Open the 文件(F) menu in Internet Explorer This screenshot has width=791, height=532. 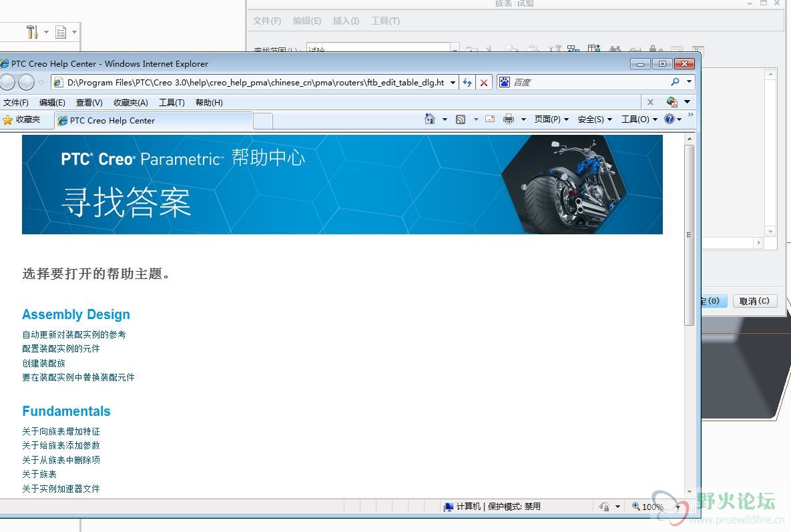click(x=16, y=102)
